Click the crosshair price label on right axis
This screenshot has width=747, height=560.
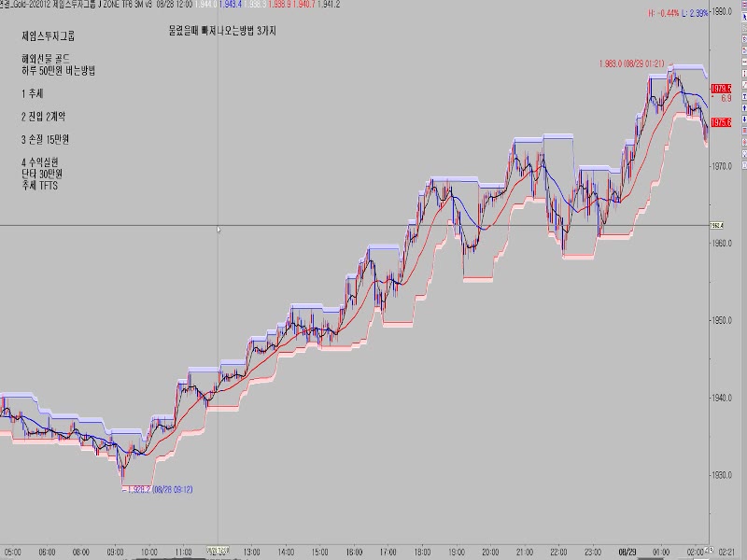click(x=718, y=225)
